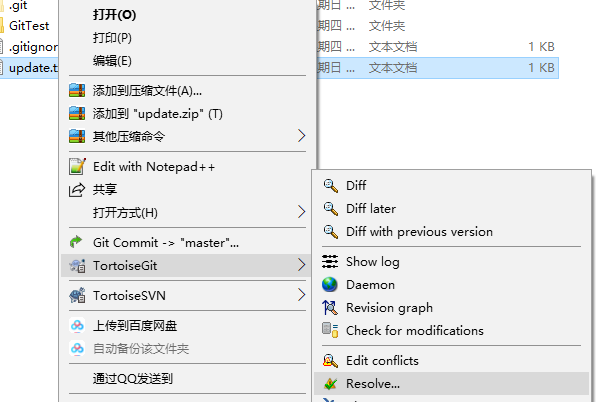596x402 pixels.
Task: Select Diff with previous version
Action: pyautogui.click(x=419, y=232)
